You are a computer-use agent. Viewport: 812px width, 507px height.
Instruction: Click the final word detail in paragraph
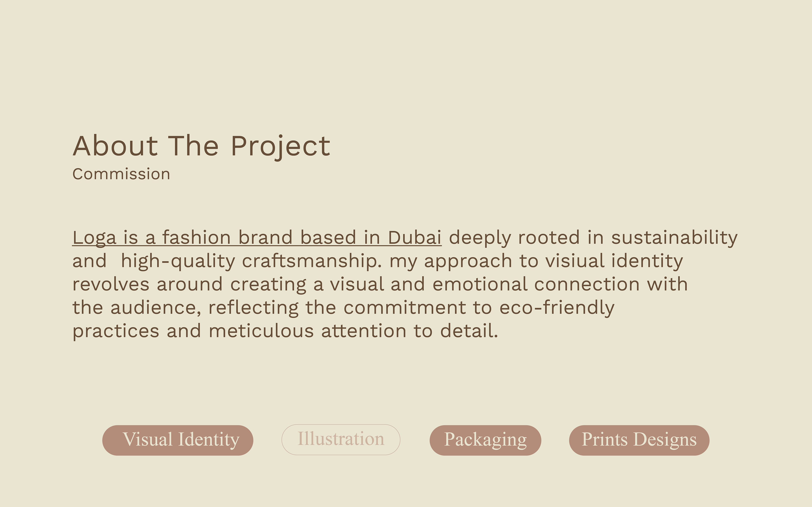pyautogui.click(x=469, y=331)
